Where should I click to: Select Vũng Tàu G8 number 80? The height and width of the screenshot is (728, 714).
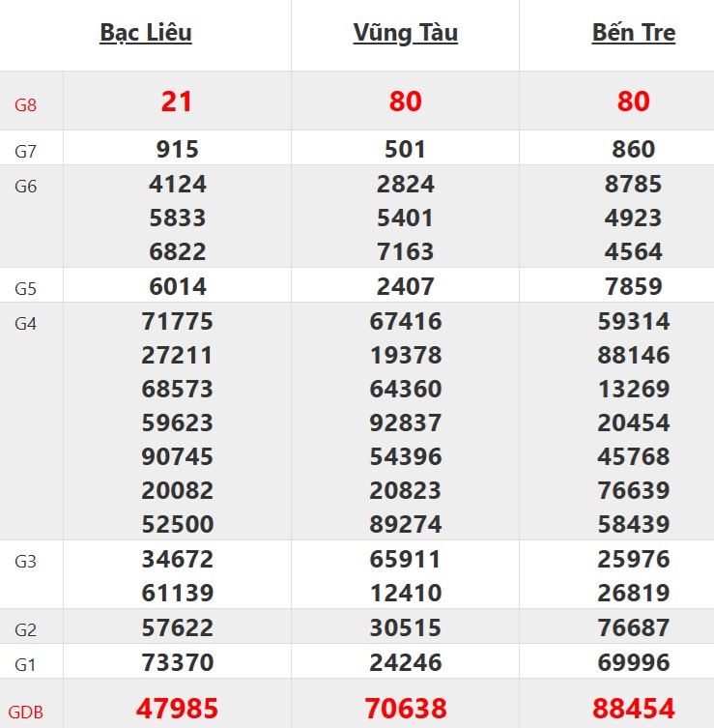pyautogui.click(x=405, y=102)
